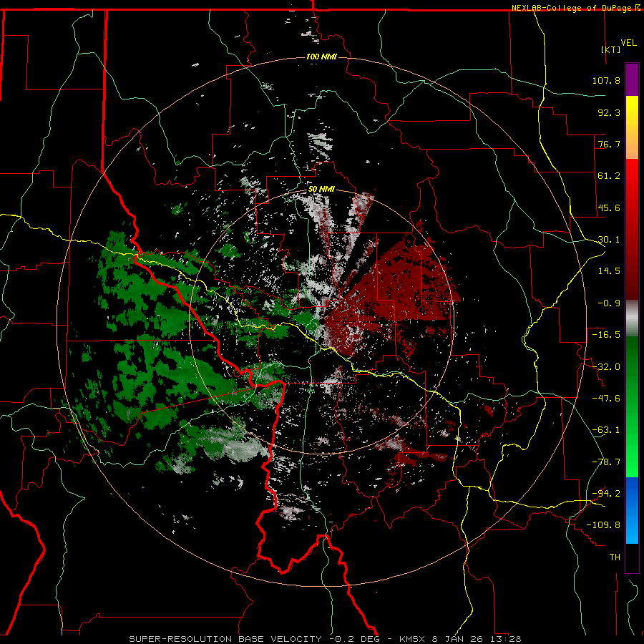Select the -109.8 legend value

[x=603, y=525]
